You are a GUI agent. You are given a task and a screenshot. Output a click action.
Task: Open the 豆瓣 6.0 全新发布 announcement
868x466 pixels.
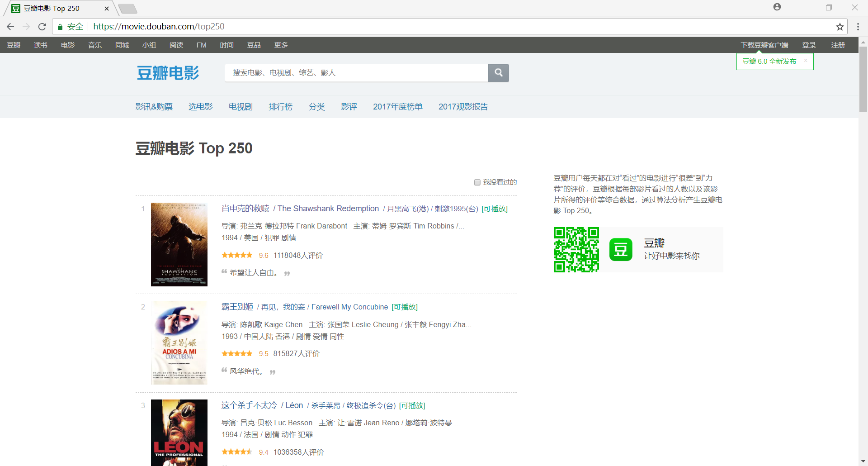(x=769, y=61)
